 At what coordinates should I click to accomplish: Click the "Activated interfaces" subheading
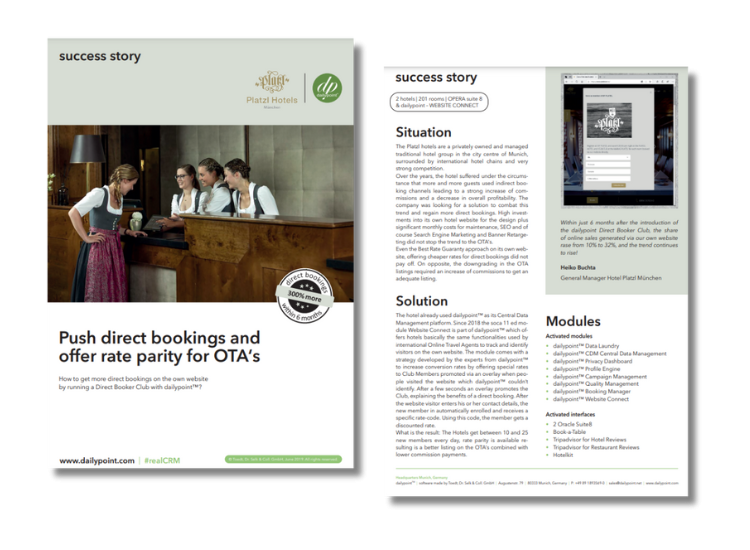[x=570, y=415]
